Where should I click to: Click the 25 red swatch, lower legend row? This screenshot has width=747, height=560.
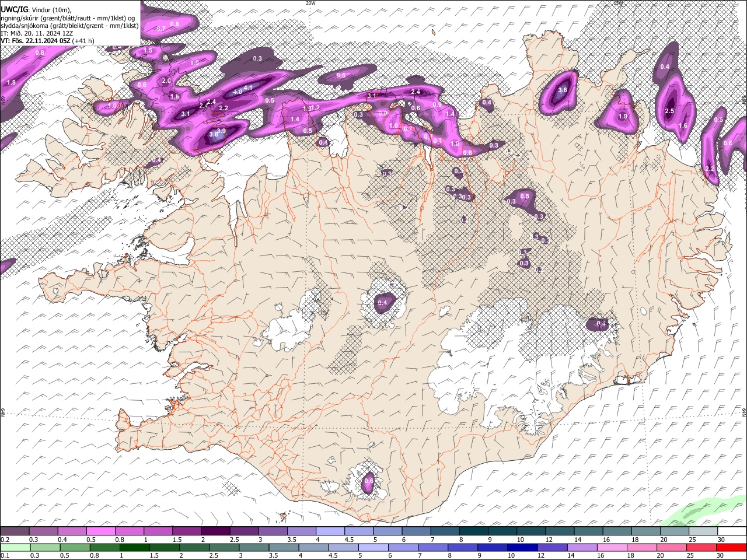(701, 547)
